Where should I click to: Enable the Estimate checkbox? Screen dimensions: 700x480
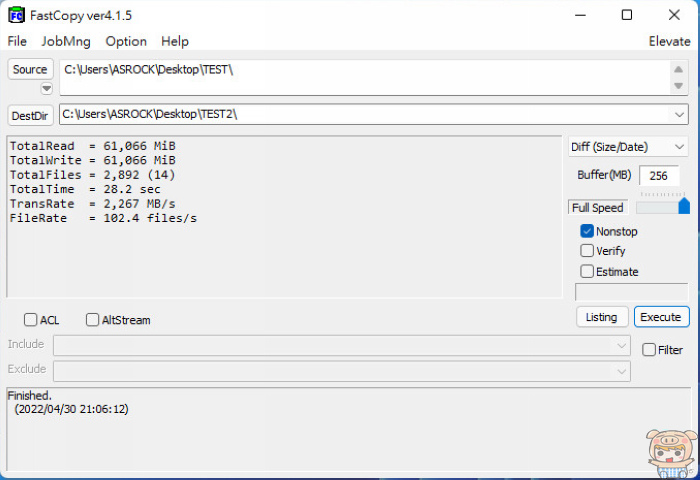point(587,271)
